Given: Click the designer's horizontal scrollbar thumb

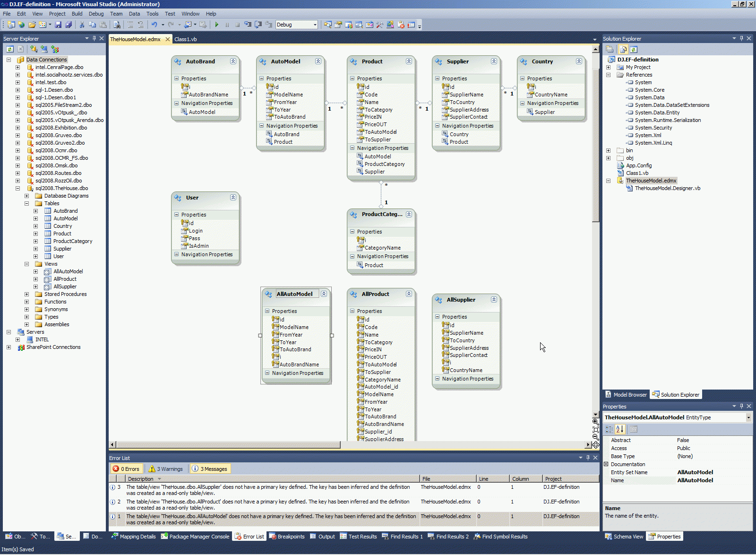Looking at the screenshot, I should tap(228, 445).
